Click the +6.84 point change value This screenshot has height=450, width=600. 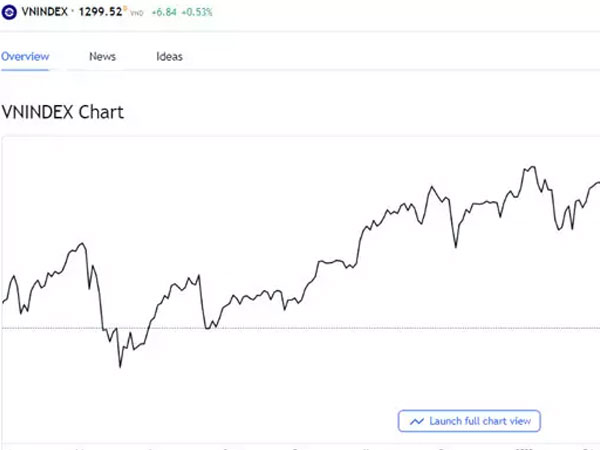(x=164, y=12)
